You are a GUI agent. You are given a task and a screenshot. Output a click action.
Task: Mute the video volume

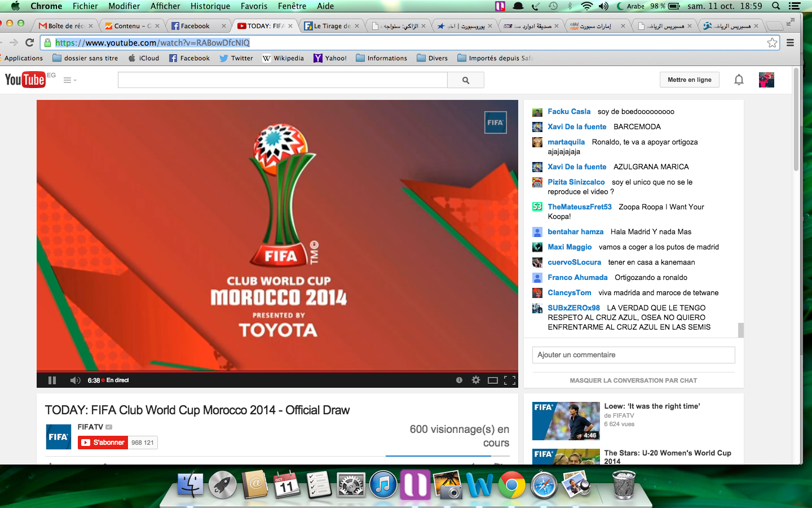click(75, 380)
